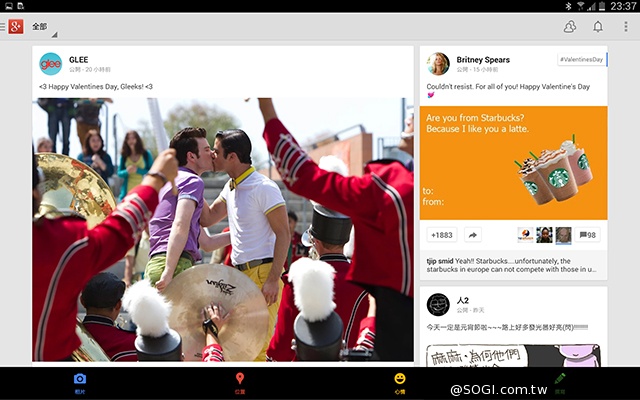The height and width of the screenshot is (400, 640).
Task: Tap the red location pin icon
Action: tap(240, 379)
